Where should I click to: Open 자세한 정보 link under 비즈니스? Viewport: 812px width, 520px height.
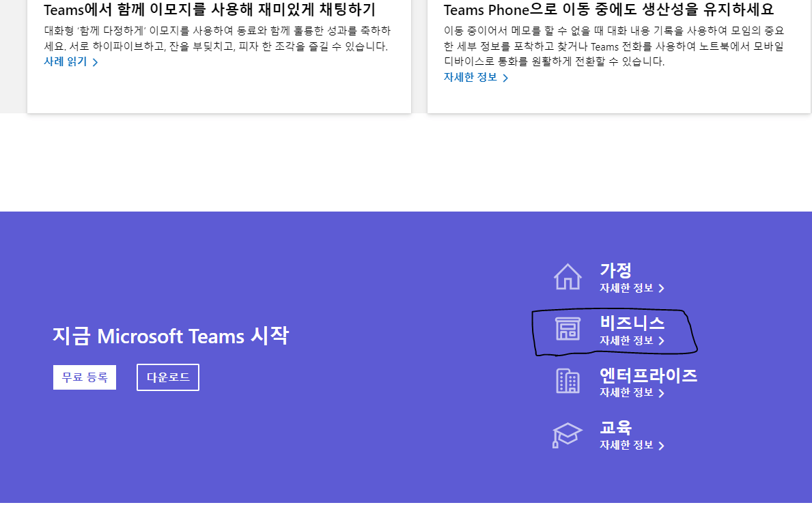(632, 341)
